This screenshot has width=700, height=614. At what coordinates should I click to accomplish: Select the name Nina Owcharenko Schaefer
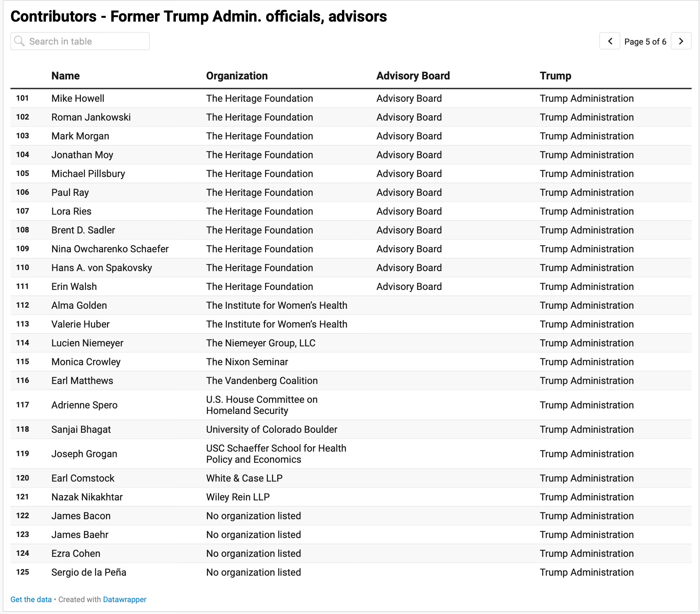pos(110,249)
